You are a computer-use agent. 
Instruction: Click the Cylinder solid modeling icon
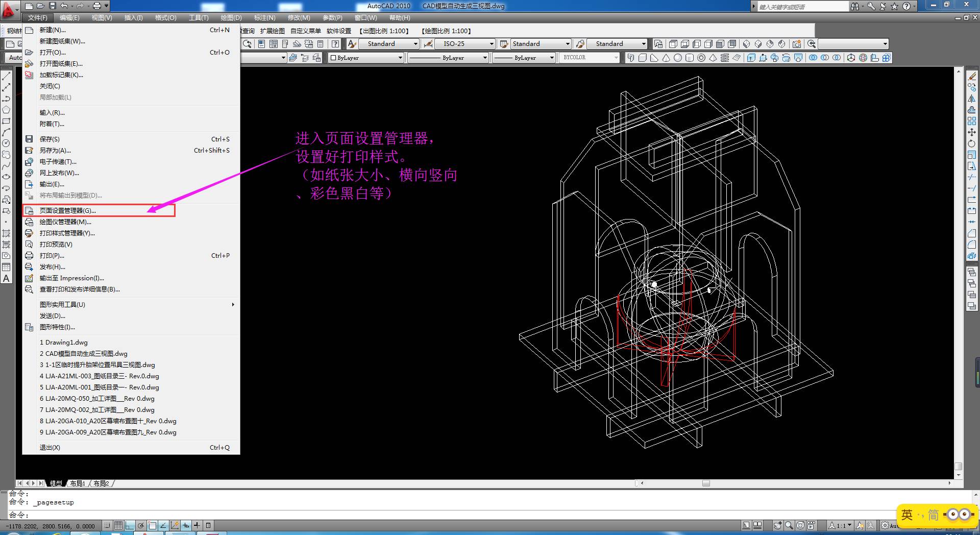point(690,58)
